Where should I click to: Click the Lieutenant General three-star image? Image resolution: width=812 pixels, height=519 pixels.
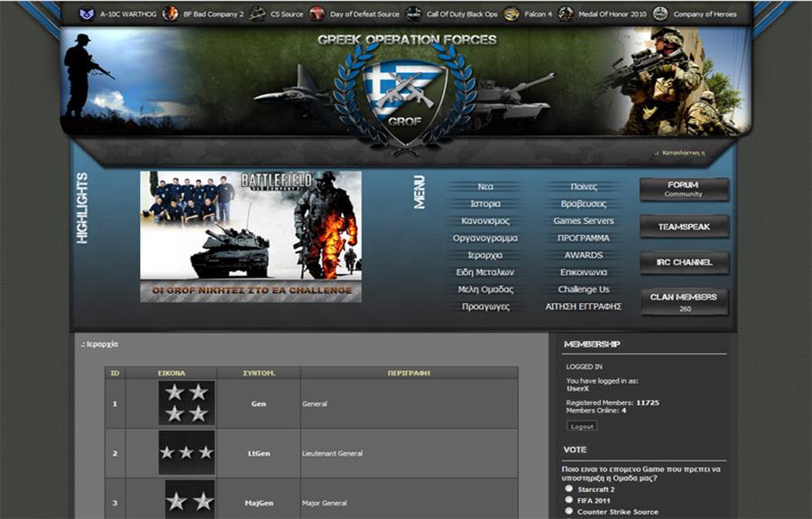[187, 453]
